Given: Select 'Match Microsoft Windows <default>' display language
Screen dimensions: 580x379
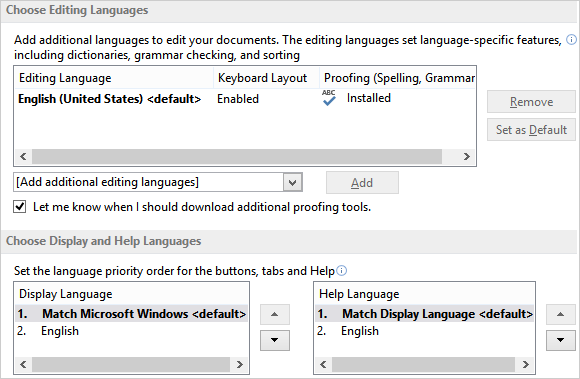Looking at the screenshot, I should click(132, 314).
